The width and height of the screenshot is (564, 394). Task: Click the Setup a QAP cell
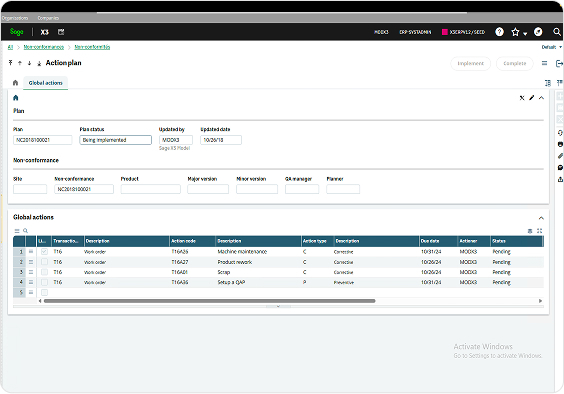click(x=258, y=282)
